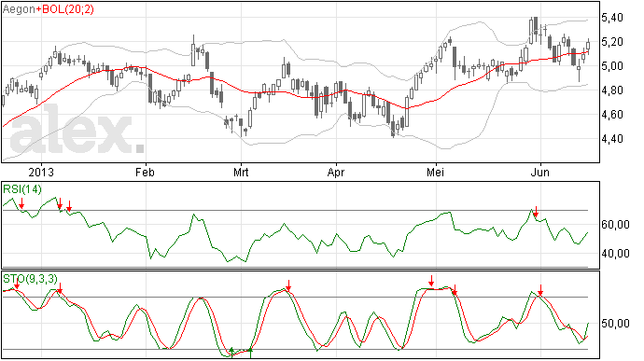Click the Mei date axis label
644x361 pixels.
435,172
